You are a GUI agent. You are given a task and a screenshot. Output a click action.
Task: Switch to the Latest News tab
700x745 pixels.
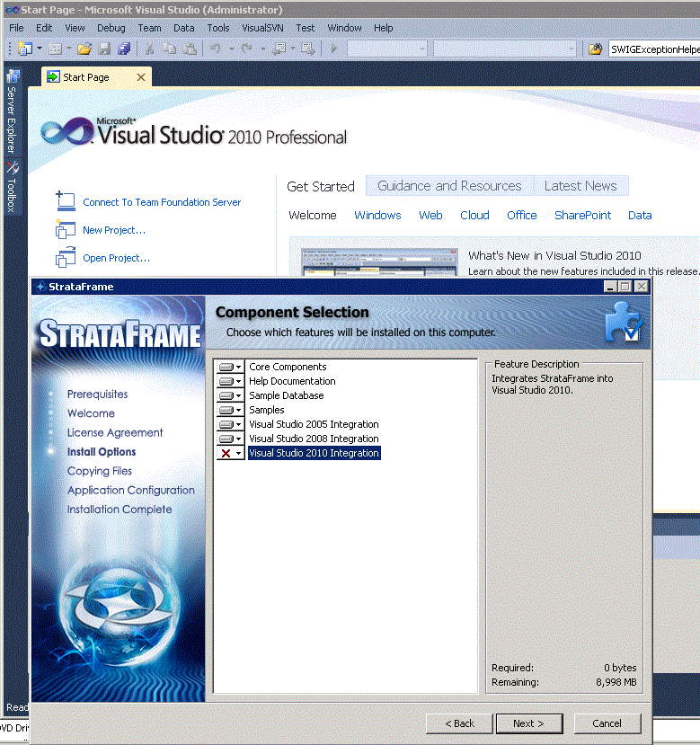tap(580, 186)
